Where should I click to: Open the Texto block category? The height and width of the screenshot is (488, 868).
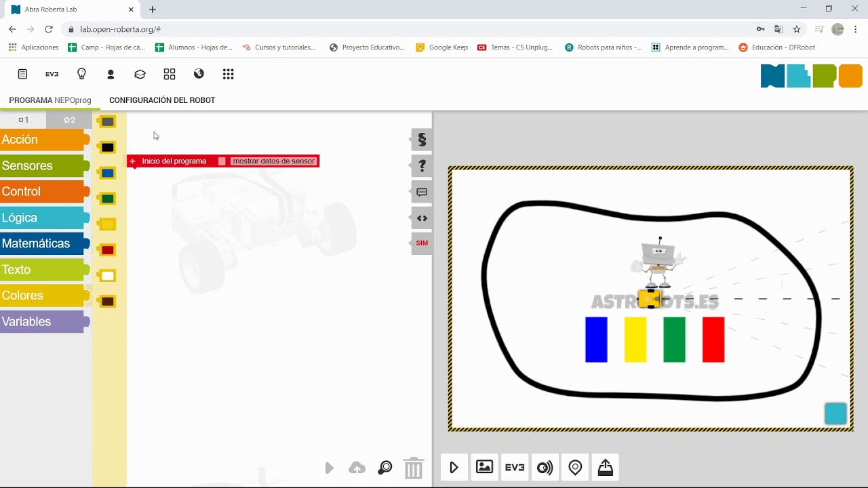[45, 270]
